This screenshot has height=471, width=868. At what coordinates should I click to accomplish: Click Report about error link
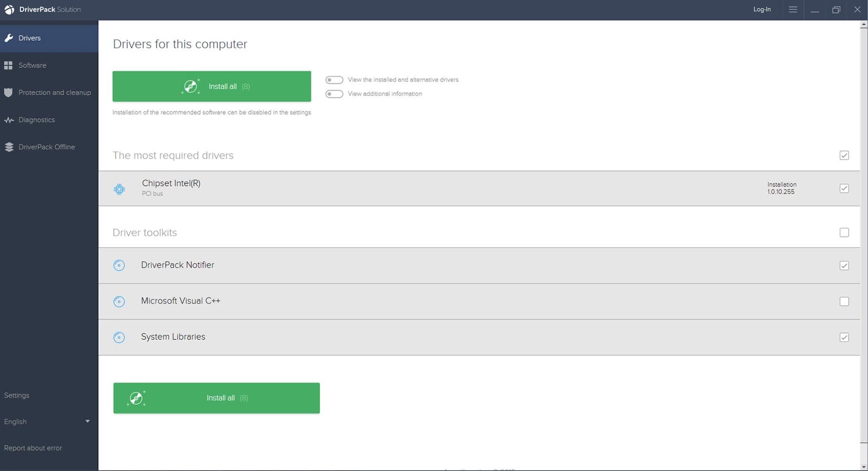33,448
